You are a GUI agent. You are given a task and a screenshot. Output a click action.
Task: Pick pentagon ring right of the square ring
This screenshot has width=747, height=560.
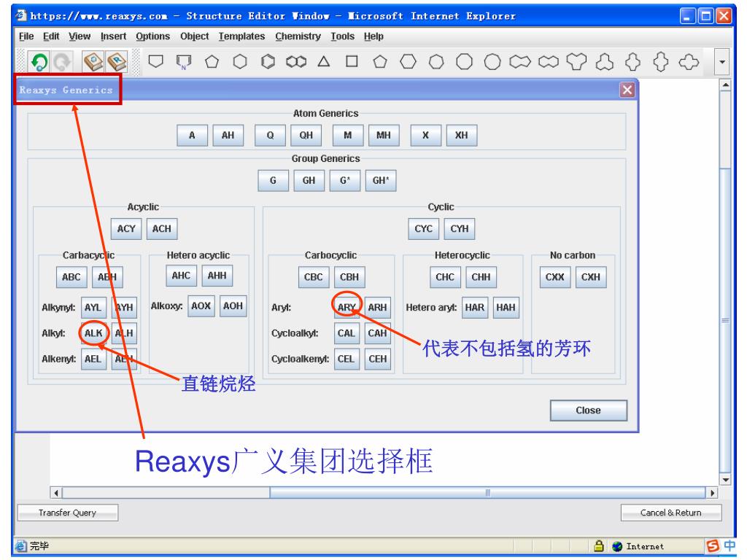coord(379,61)
